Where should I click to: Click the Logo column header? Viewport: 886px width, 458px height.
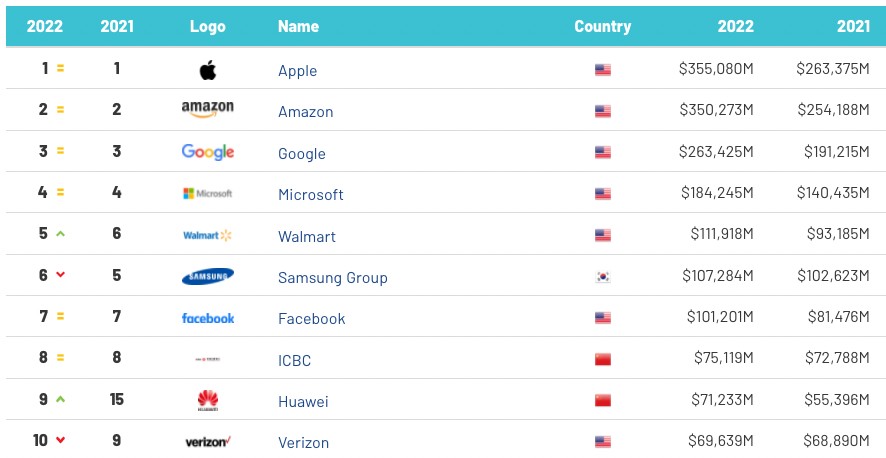[x=208, y=27]
